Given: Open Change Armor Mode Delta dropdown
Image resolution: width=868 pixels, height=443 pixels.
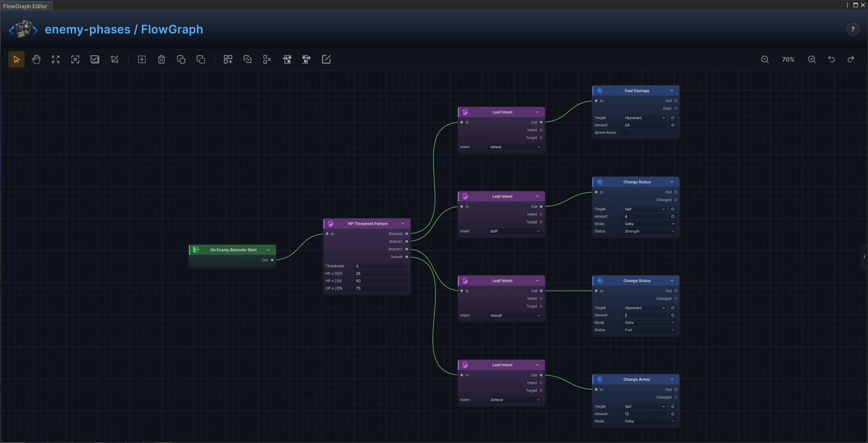Looking at the screenshot, I should point(649,421).
